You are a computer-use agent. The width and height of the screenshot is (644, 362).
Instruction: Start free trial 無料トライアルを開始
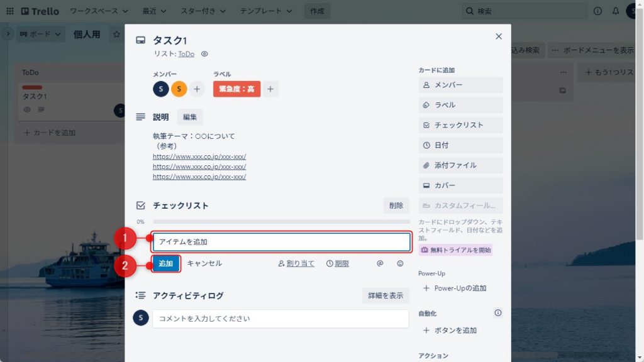pyautogui.click(x=455, y=250)
